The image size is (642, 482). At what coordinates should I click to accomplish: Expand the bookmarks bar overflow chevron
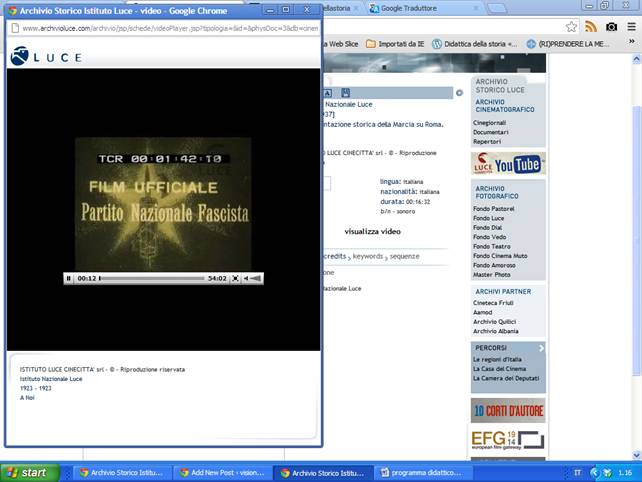pyautogui.click(x=633, y=44)
